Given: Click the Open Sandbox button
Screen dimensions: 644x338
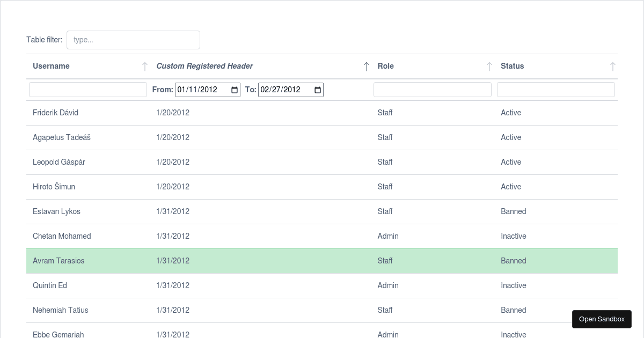Looking at the screenshot, I should [x=602, y=319].
